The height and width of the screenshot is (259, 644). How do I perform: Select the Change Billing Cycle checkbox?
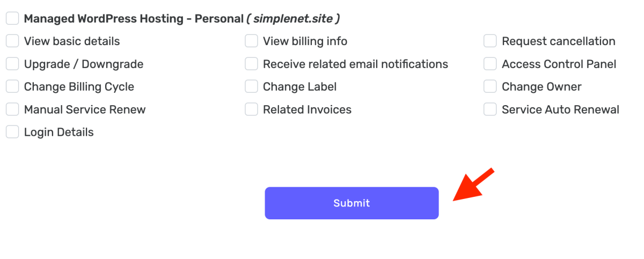tap(12, 87)
